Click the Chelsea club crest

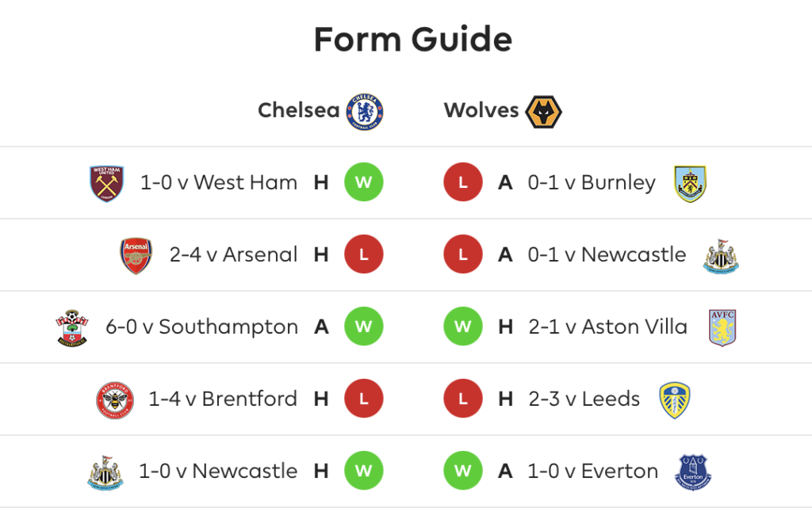tap(365, 112)
